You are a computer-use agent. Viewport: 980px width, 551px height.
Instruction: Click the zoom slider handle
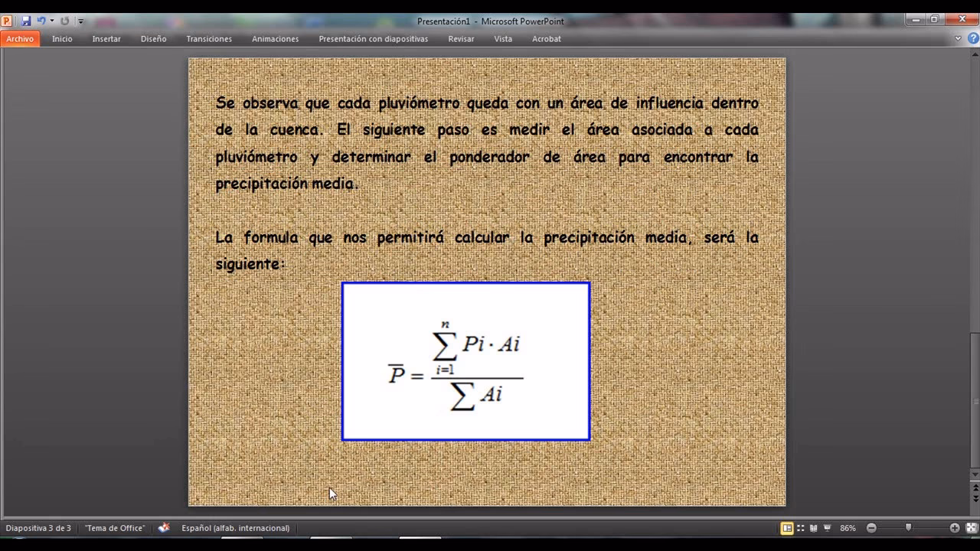909,527
